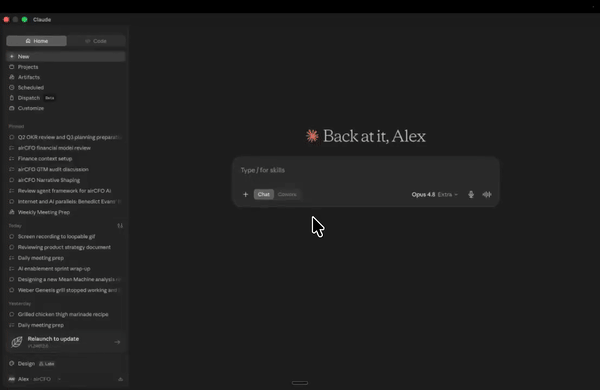Open Review agent framework for airCFO chat
Screen dimensions: 600x390
tap(66, 191)
